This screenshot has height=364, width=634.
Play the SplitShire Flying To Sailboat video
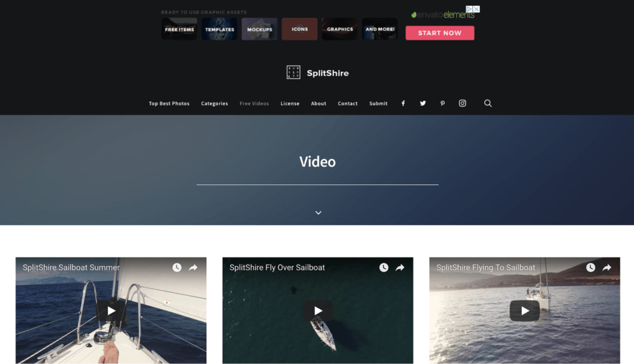pyautogui.click(x=524, y=311)
